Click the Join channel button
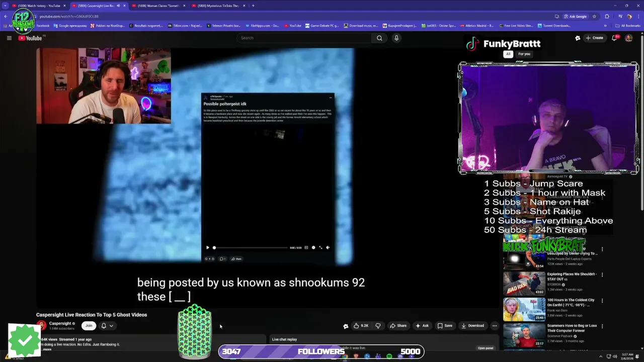 coord(89,325)
